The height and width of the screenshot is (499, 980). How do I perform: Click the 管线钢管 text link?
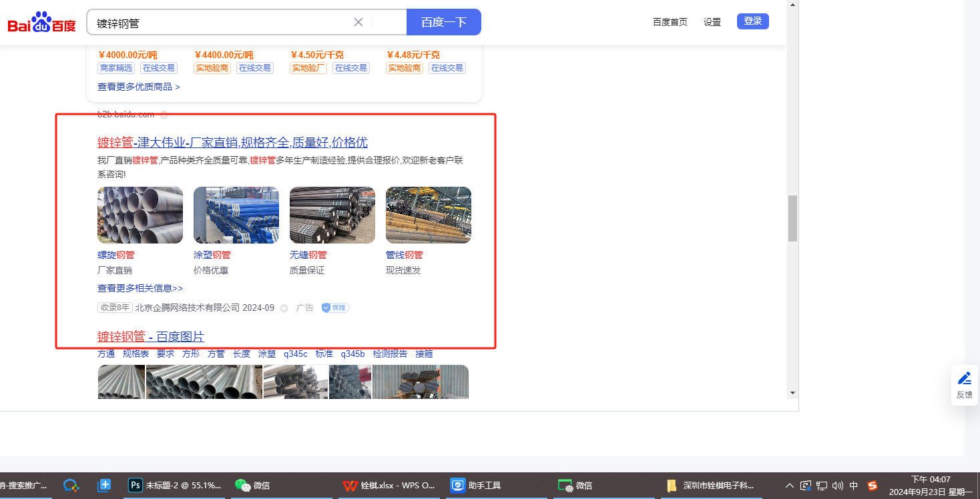coord(405,255)
